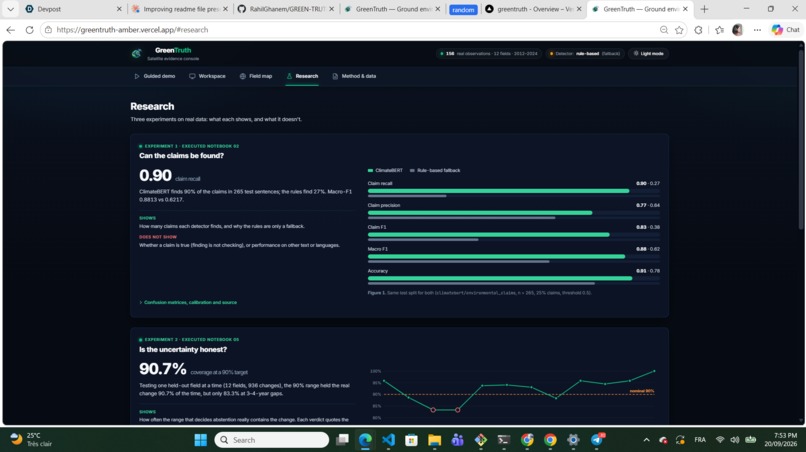Image resolution: width=806 pixels, height=452 pixels.
Task: Switch to the Workspace tab
Action: tap(207, 76)
